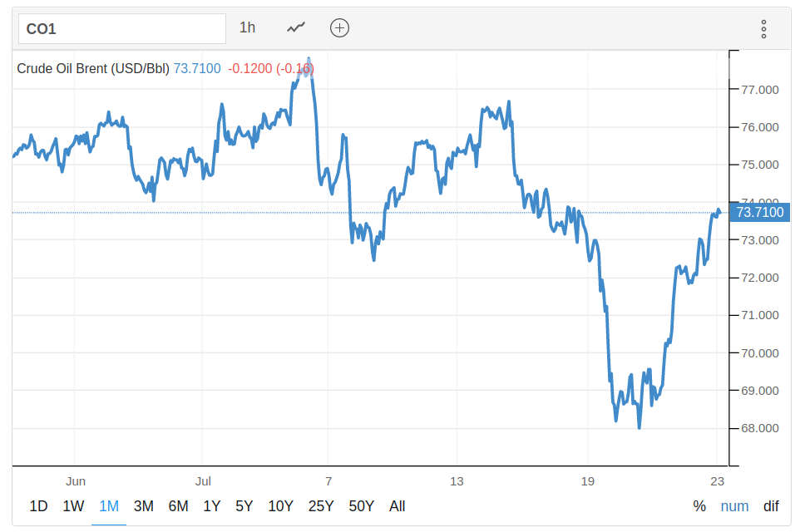Show the 50Y time range

pyautogui.click(x=362, y=506)
